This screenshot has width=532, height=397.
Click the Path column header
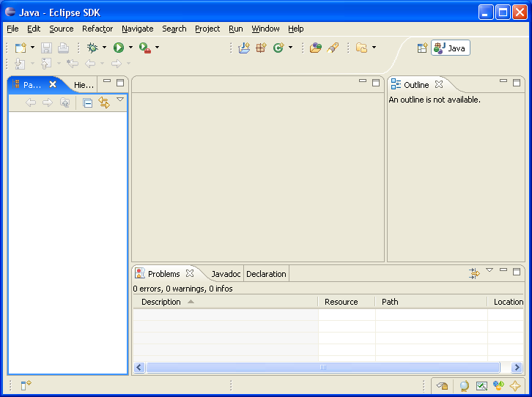(x=431, y=302)
